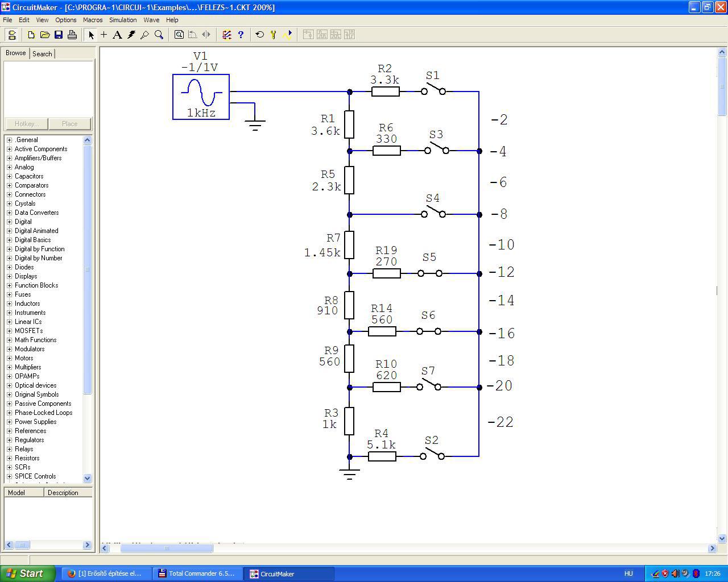Open the Wave menu
The image size is (728, 582).
pyautogui.click(x=151, y=20)
